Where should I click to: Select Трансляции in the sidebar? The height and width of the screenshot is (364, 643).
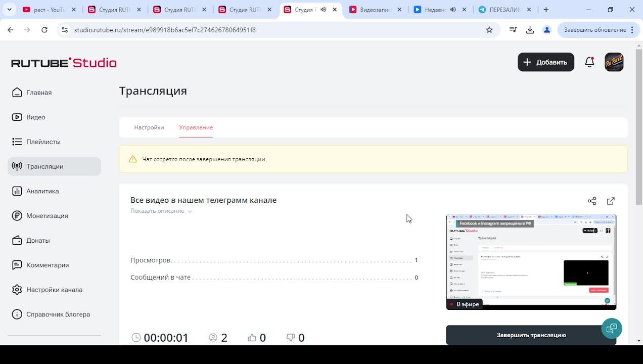click(55, 166)
